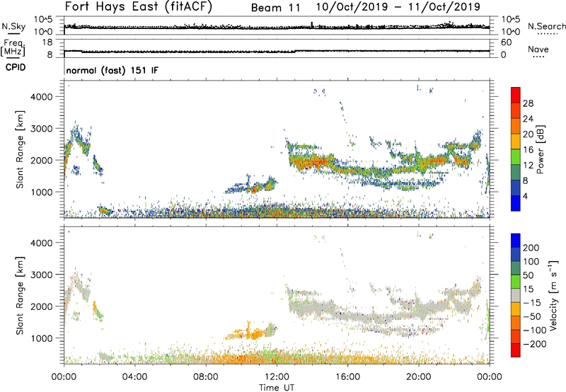Image resolution: width=566 pixels, height=392 pixels.
Task: Click the 08:00 time tick label
Action: point(205,377)
